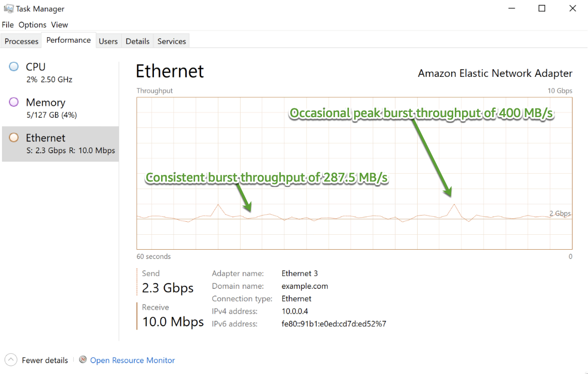The height and width of the screenshot is (374, 588).
Task: Open the View menu
Action: coord(59,24)
